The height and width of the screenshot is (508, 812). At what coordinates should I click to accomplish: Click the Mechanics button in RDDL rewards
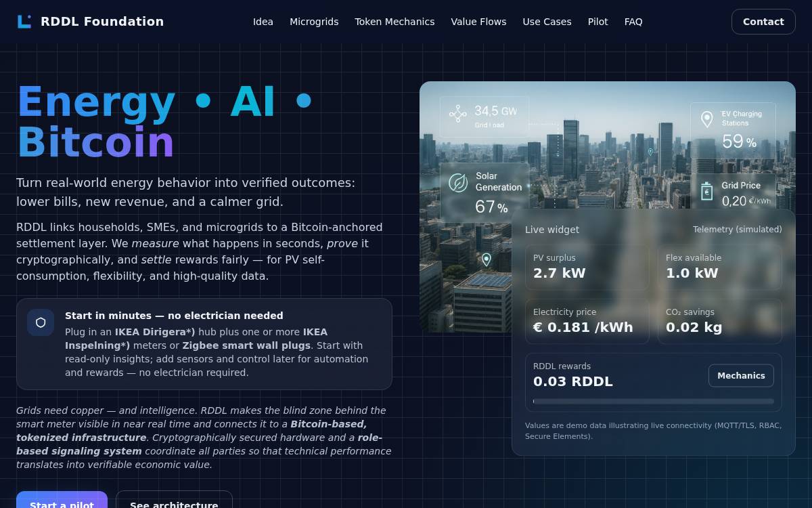[741, 376]
